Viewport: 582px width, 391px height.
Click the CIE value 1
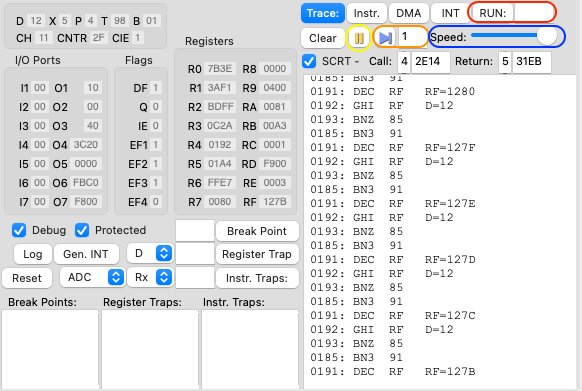(x=138, y=38)
